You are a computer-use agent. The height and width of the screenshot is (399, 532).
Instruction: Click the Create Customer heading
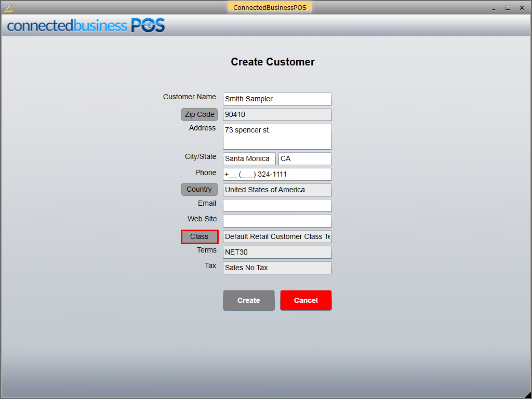(x=273, y=62)
